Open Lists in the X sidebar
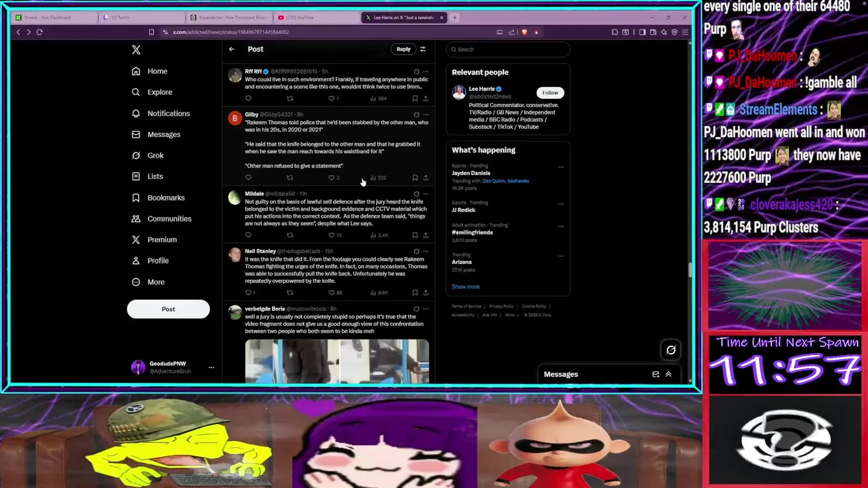 [x=148, y=176]
